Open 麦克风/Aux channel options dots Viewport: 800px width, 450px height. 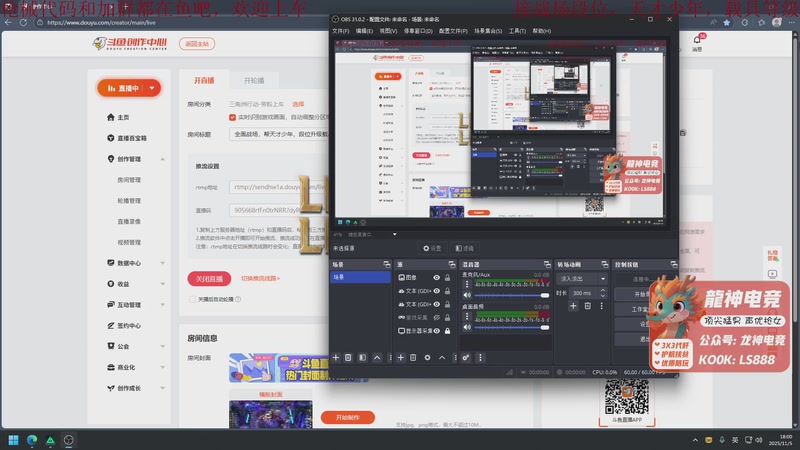coord(467,284)
